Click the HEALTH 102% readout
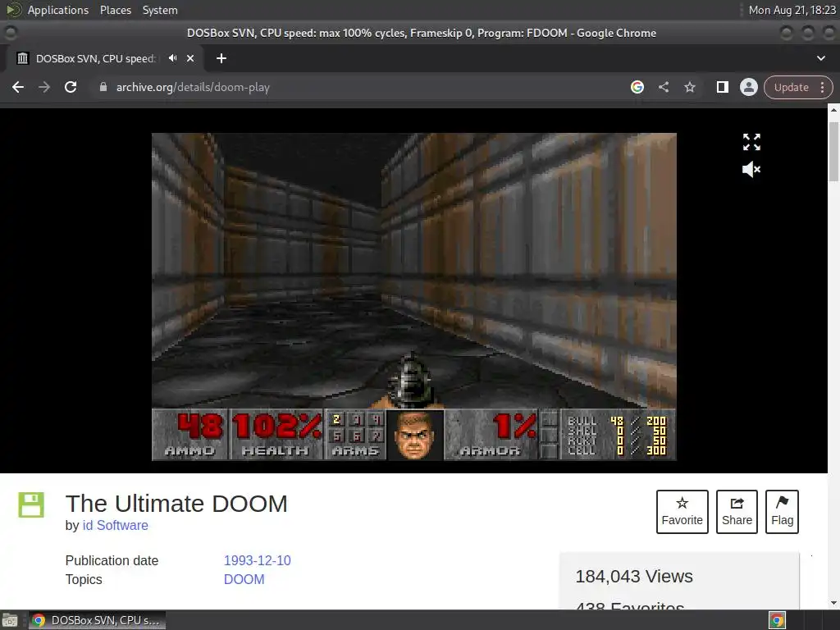840x630 pixels. pyautogui.click(x=276, y=435)
